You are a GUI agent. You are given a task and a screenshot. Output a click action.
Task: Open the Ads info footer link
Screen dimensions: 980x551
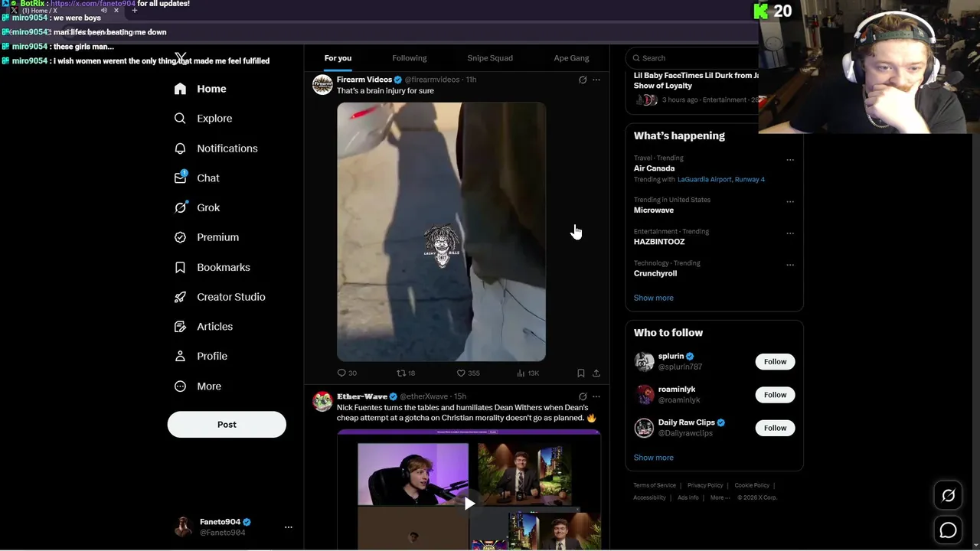click(688, 497)
